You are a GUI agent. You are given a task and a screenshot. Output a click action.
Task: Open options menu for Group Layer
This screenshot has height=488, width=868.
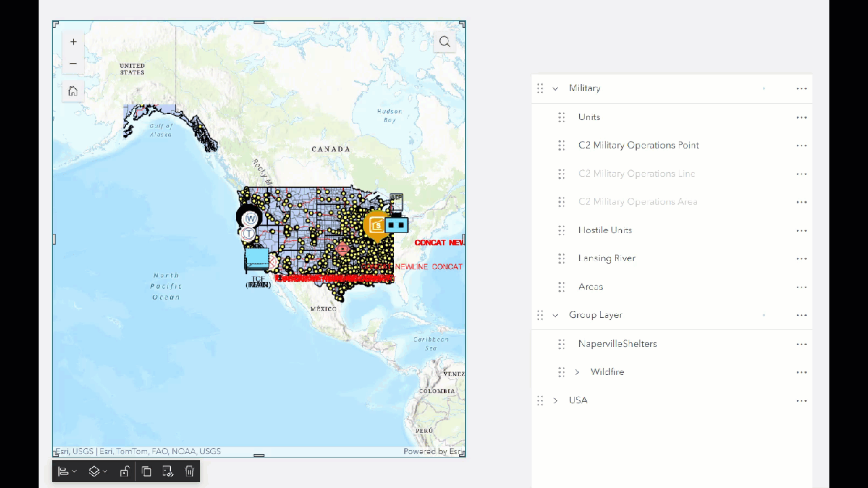[x=802, y=314]
